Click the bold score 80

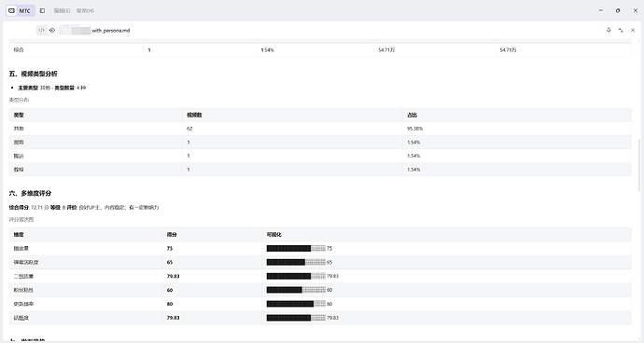pyautogui.click(x=170, y=304)
